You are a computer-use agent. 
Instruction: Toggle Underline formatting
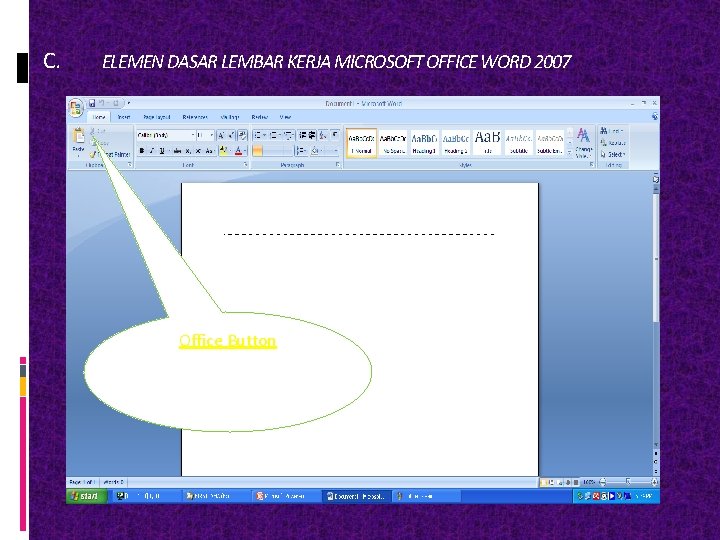pos(162,151)
